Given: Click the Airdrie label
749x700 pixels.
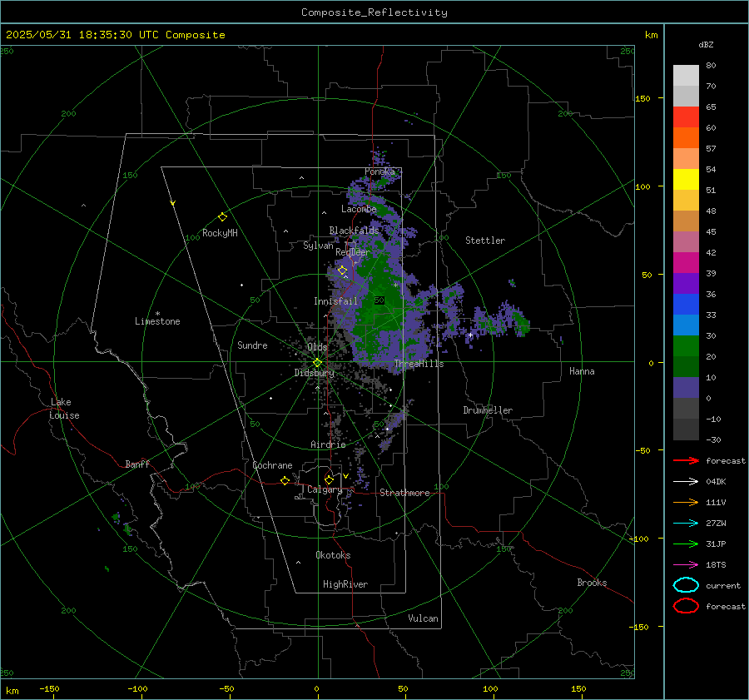Looking at the screenshot, I should click(328, 444).
